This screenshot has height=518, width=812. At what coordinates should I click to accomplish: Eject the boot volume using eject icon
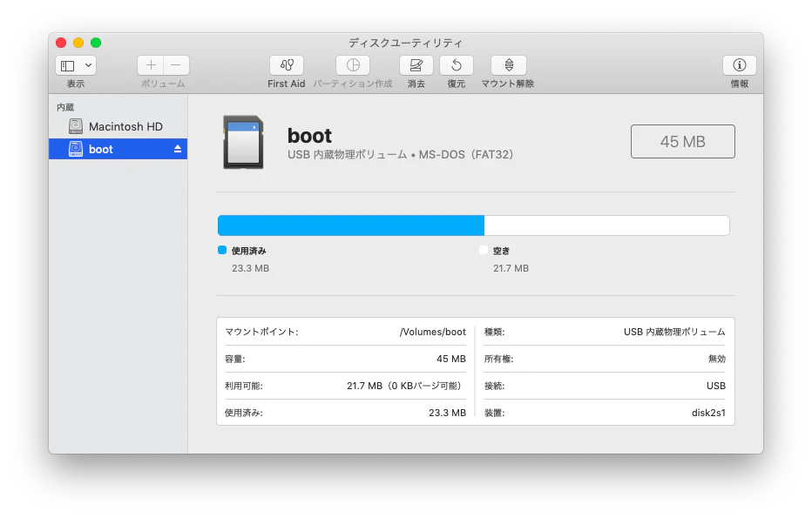point(178,149)
